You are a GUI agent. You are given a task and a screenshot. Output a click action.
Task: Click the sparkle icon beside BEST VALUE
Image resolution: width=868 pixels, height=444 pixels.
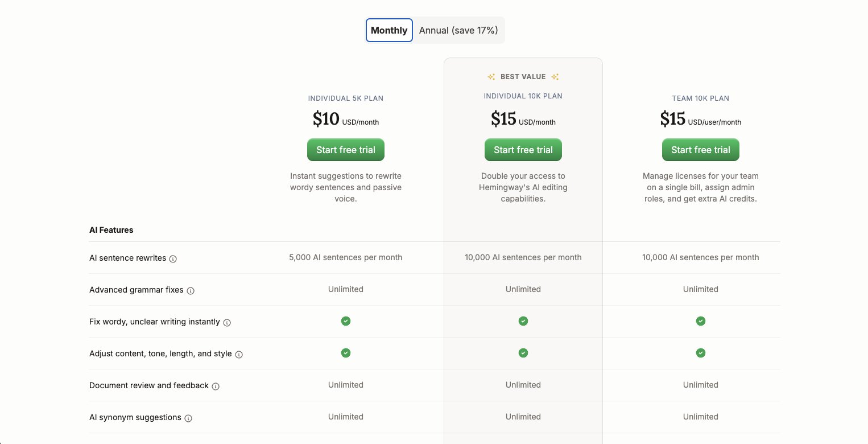491,76
